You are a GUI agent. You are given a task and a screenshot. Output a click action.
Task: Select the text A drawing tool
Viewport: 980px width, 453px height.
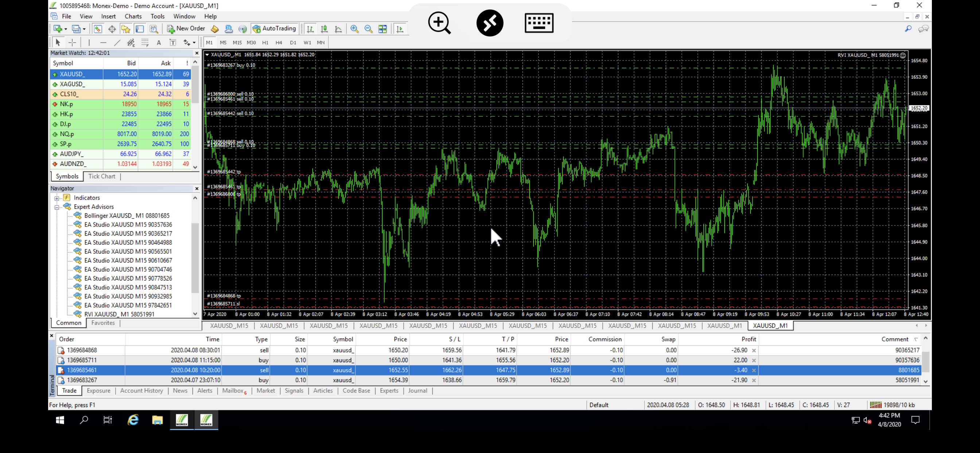click(159, 42)
